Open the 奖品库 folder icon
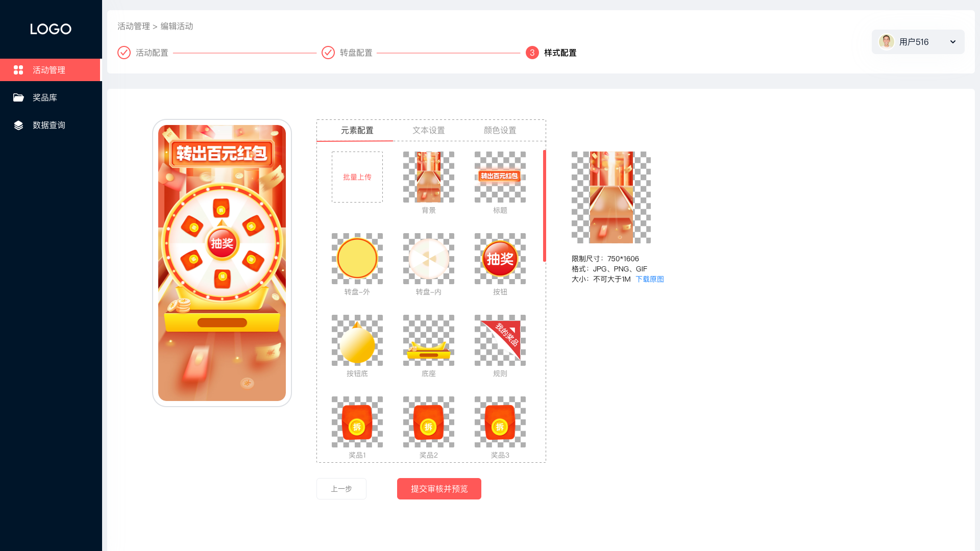 click(x=18, y=97)
